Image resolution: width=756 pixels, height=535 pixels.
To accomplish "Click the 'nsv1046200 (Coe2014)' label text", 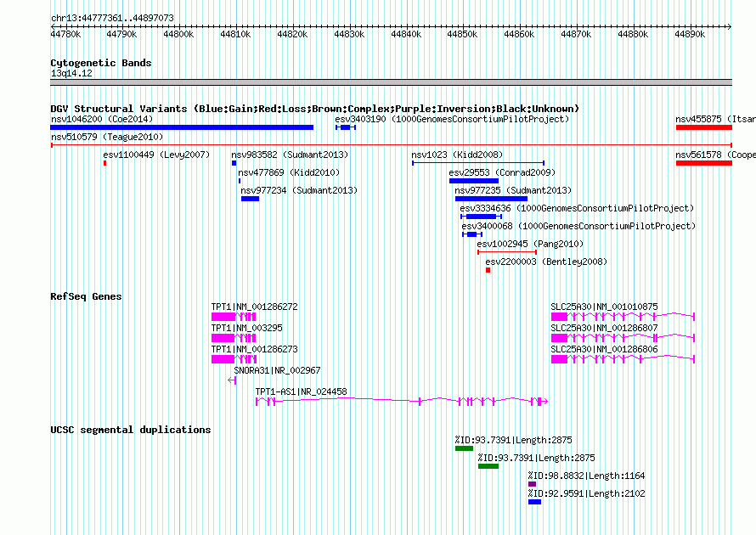I will pos(102,119).
